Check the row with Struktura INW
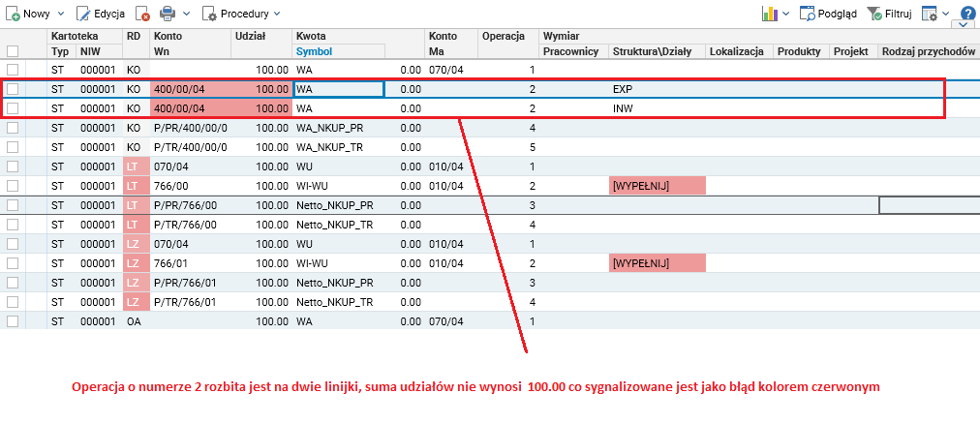The height and width of the screenshot is (424, 980). pos(13,108)
